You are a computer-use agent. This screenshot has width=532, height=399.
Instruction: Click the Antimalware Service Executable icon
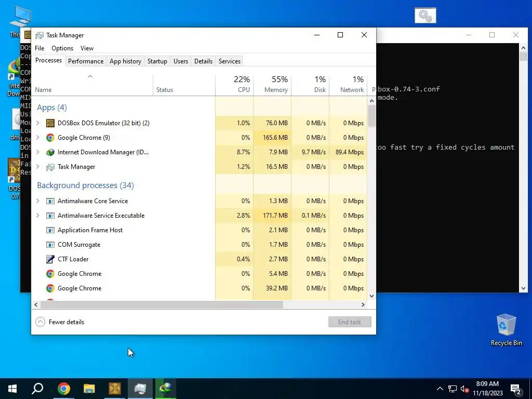click(x=50, y=216)
